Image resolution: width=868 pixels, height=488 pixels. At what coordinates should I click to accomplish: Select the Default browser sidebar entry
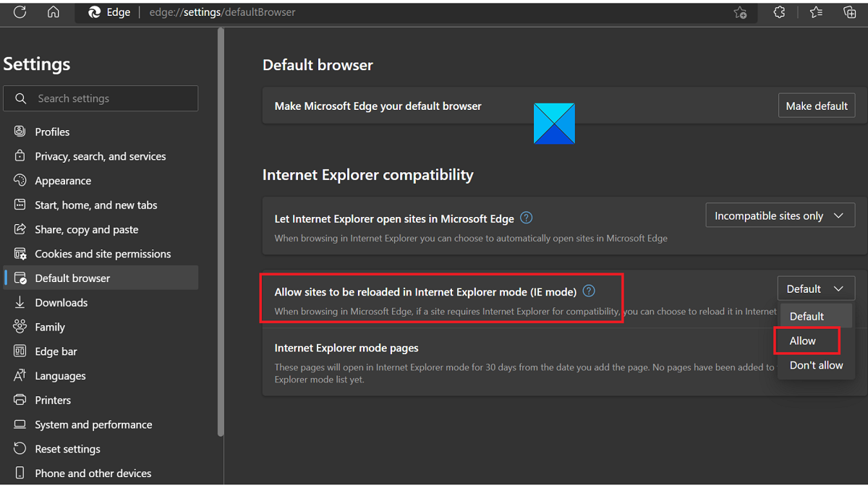[72, 278]
